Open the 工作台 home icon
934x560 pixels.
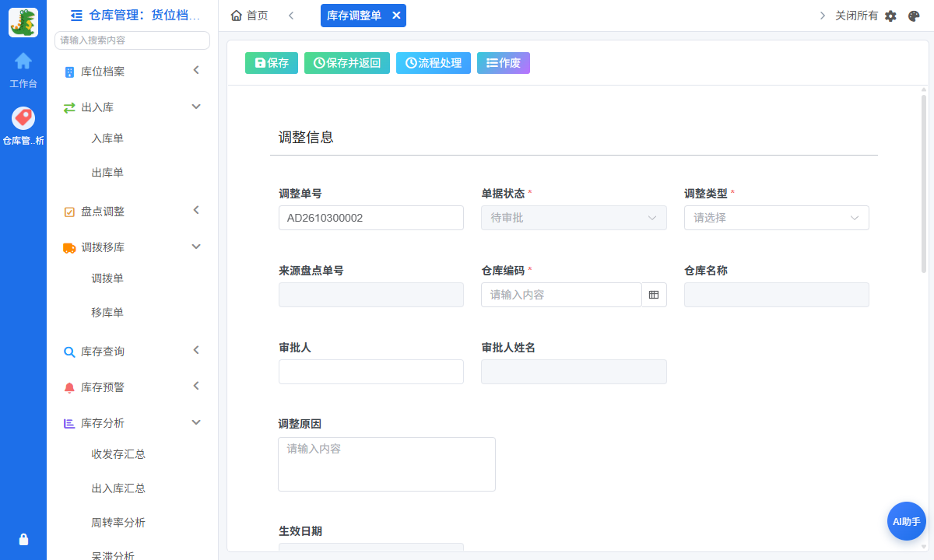pyautogui.click(x=23, y=61)
